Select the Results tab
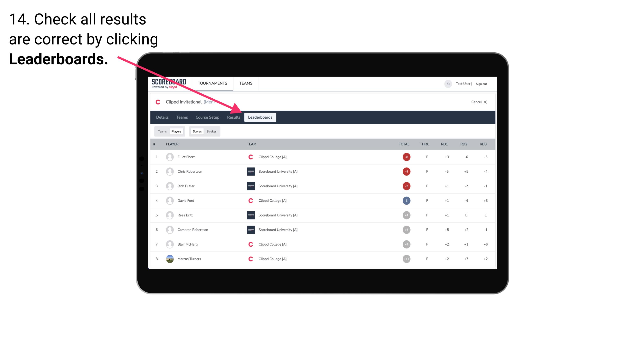 (233, 117)
